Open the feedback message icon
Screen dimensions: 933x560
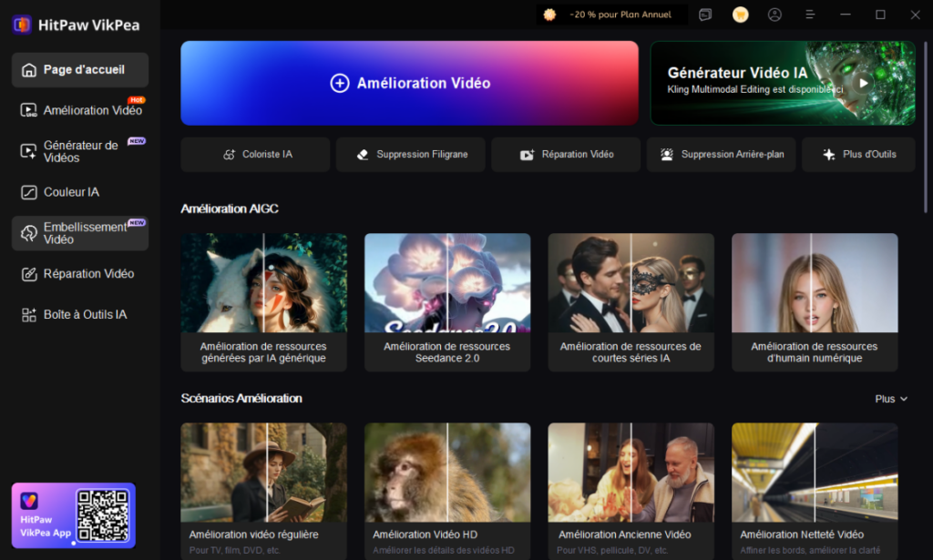(705, 15)
